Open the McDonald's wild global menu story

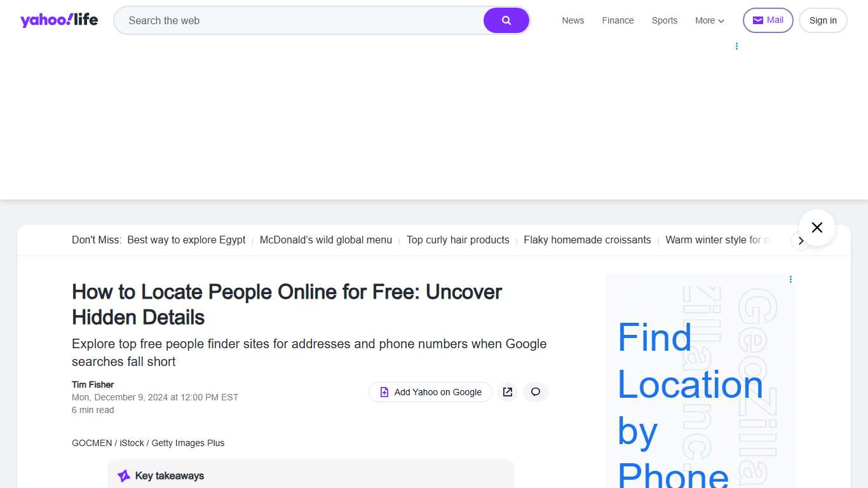coord(325,240)
